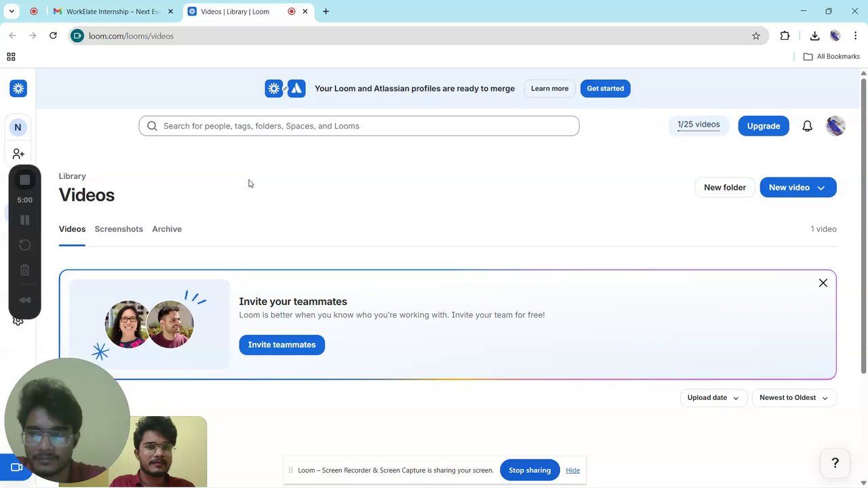Click the New folder button
The image size is (868, 488).
(x=725, y=188)
